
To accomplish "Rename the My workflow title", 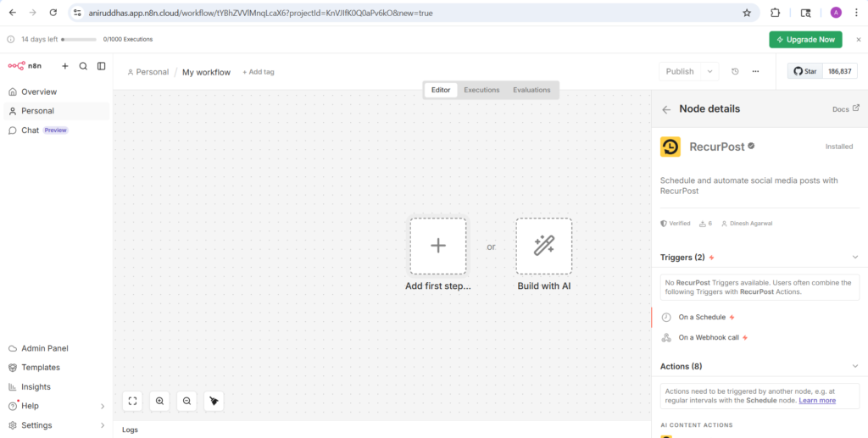I will [207, 73].
